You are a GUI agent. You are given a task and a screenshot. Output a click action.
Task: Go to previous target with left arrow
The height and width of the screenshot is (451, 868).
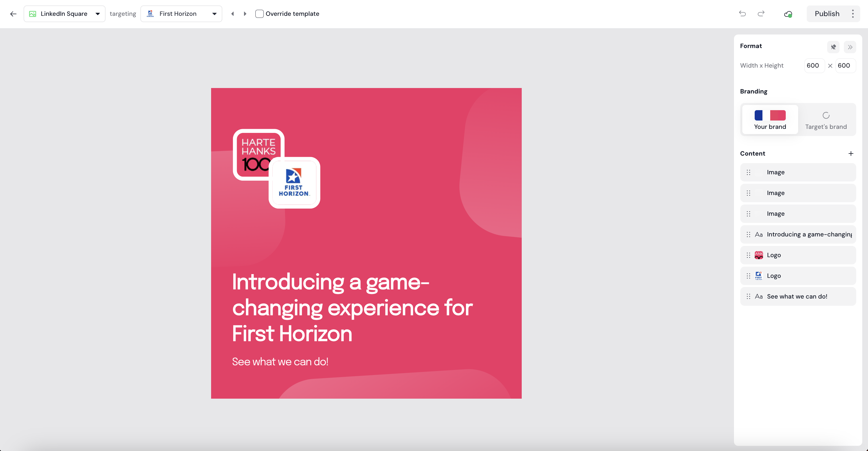232,14
